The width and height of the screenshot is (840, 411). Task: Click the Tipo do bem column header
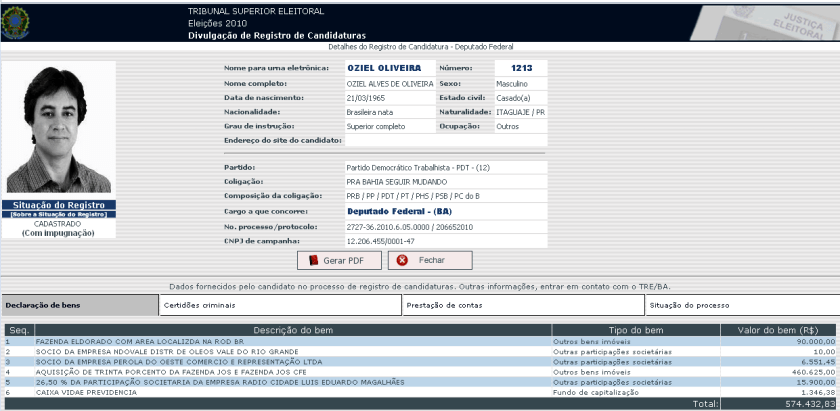click(x=635, y=330)
